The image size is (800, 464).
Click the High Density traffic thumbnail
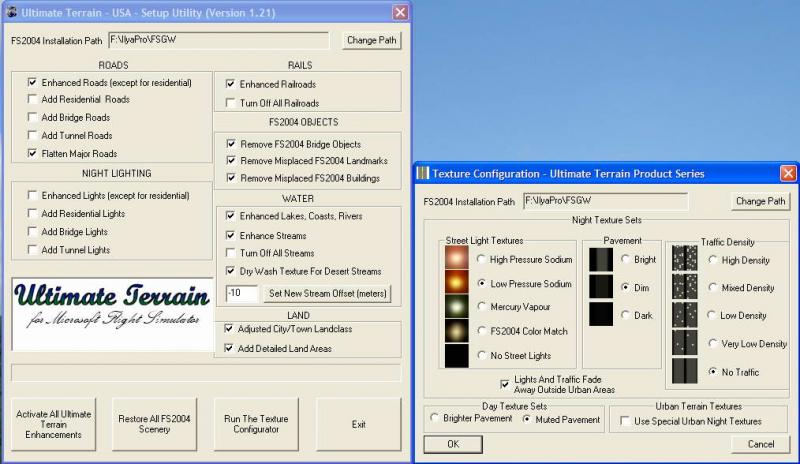click(685, 258)
